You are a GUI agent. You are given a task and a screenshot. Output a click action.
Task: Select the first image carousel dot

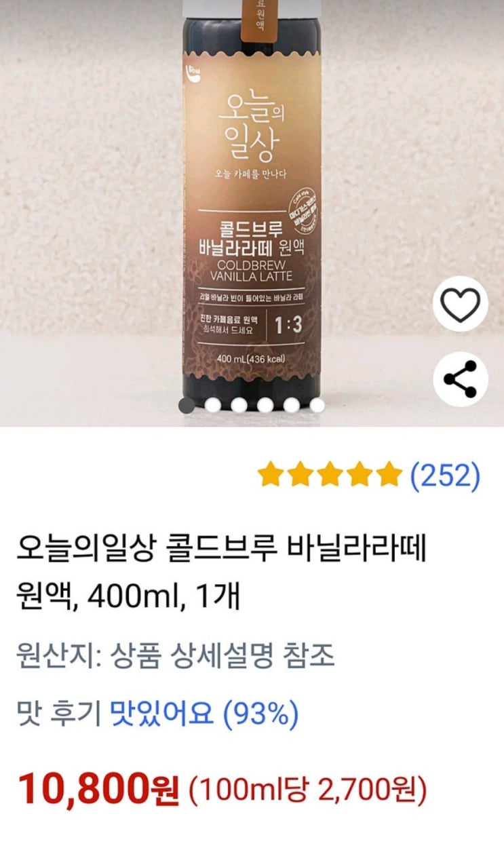(x=186, y=405)
